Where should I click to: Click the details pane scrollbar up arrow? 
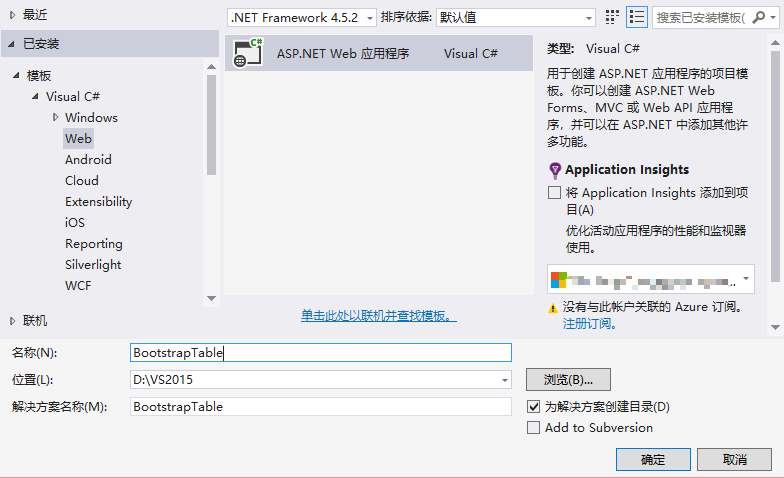point(776,43)
